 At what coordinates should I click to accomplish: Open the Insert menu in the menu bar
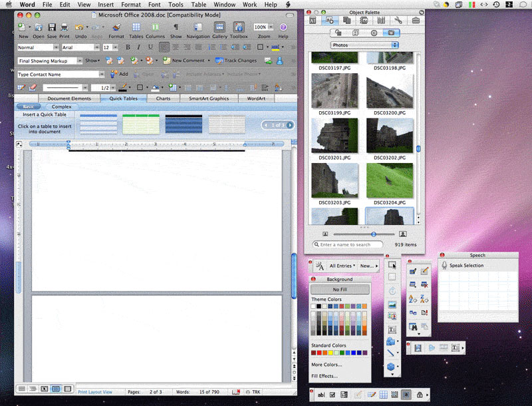(x=105, y=5)
